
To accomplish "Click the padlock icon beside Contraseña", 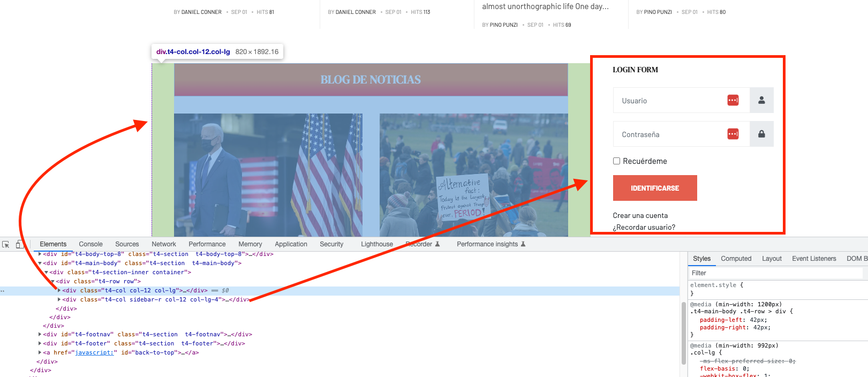I will 761,134.
